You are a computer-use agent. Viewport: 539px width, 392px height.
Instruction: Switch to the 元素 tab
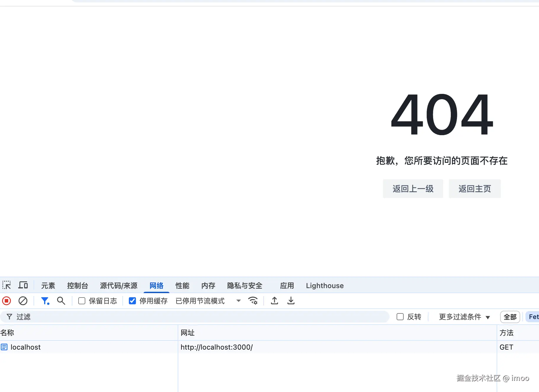pos(48,285)
